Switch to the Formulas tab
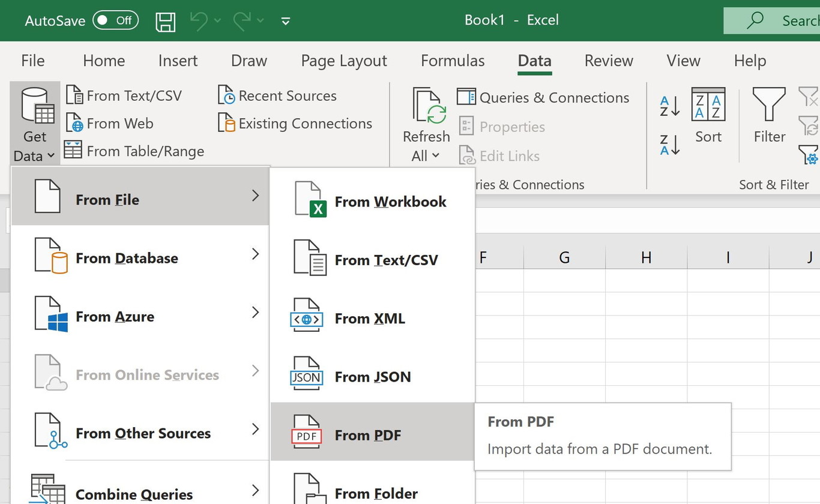Viewport: 820px width, 504px height. coord(453,61)
